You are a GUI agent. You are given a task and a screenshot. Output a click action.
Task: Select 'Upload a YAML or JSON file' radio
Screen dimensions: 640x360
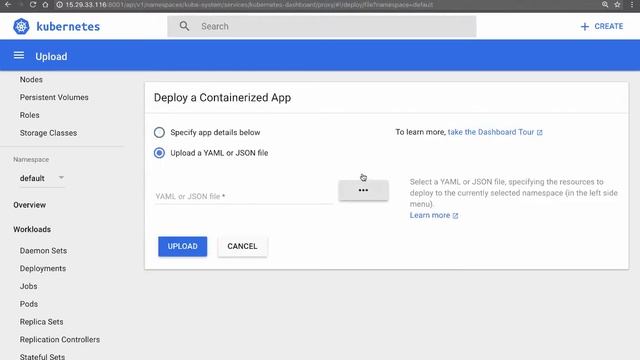(x=159, y=153)
